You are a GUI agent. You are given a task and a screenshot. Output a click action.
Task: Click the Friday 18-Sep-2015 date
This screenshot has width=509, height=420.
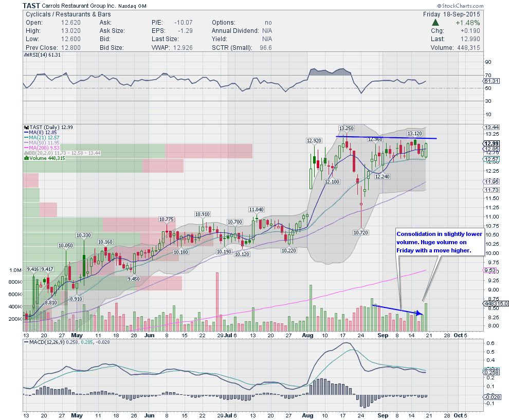pyautogui.click(x=451, y=14)
